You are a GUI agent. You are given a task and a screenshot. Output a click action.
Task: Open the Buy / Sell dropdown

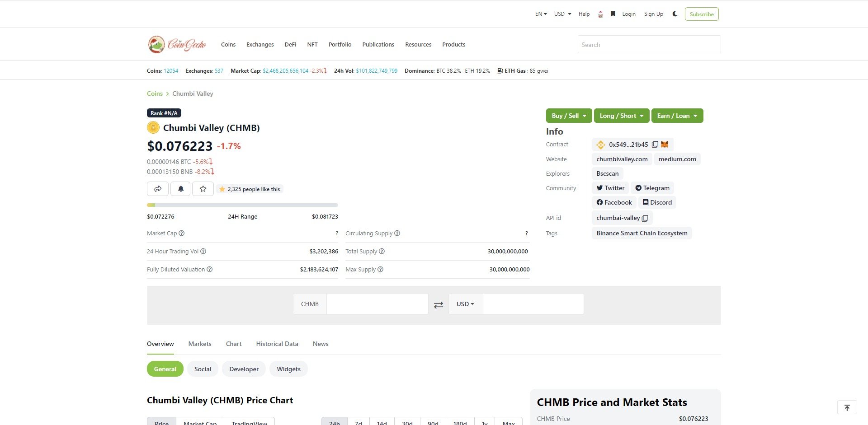568,116
